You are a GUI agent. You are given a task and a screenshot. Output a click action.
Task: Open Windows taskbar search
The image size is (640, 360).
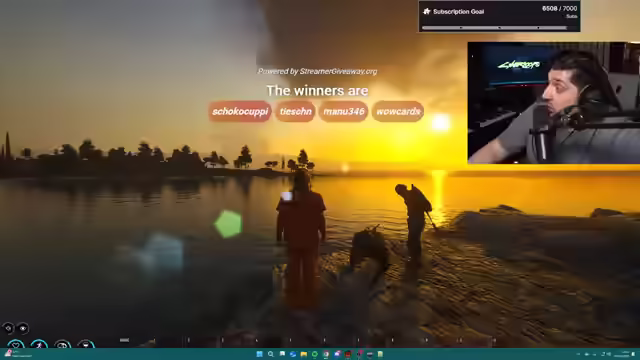click(271, 354)
